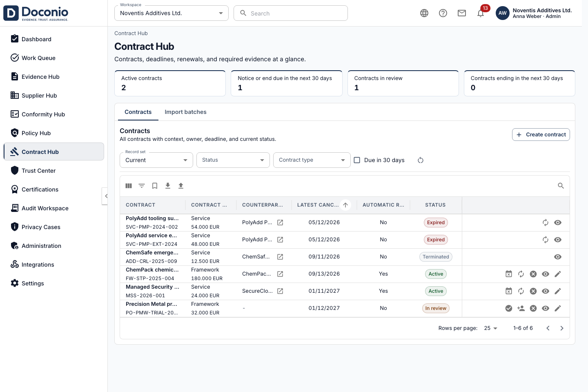This screenshot has height=392, width=588.
Task: Go to previous table page chevron
Action: click(x=548, y=328)
